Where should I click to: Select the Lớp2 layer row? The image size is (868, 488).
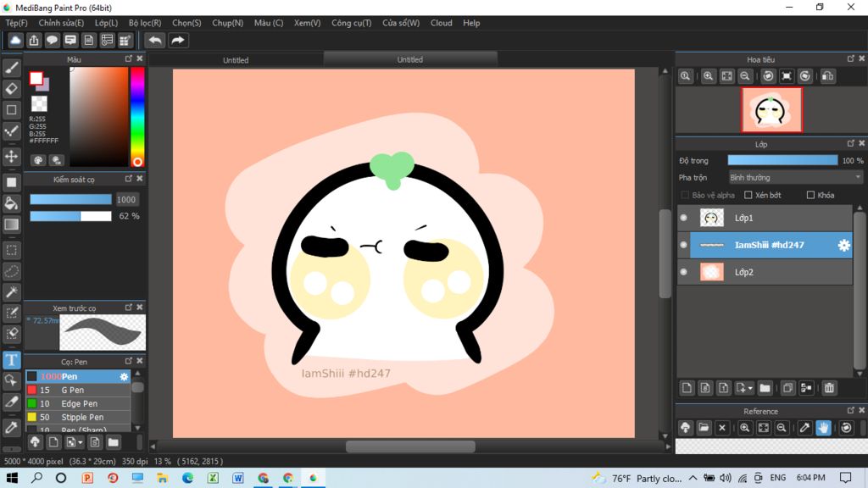click(x=765, y=272)
